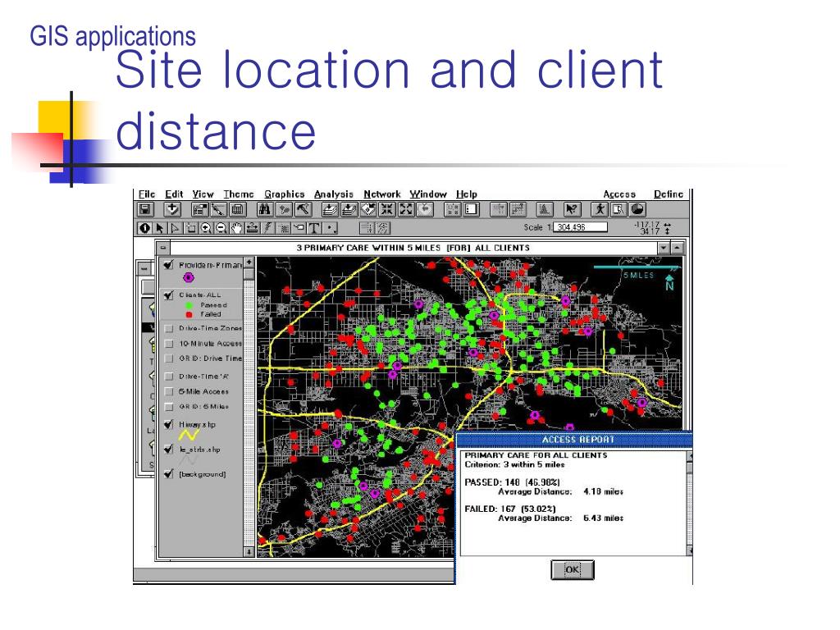The height and width of the screenshot is (630, 840).
Task: Select the Hot Link lightning tool
Action: pyautogui.click(x=267, y=228)
